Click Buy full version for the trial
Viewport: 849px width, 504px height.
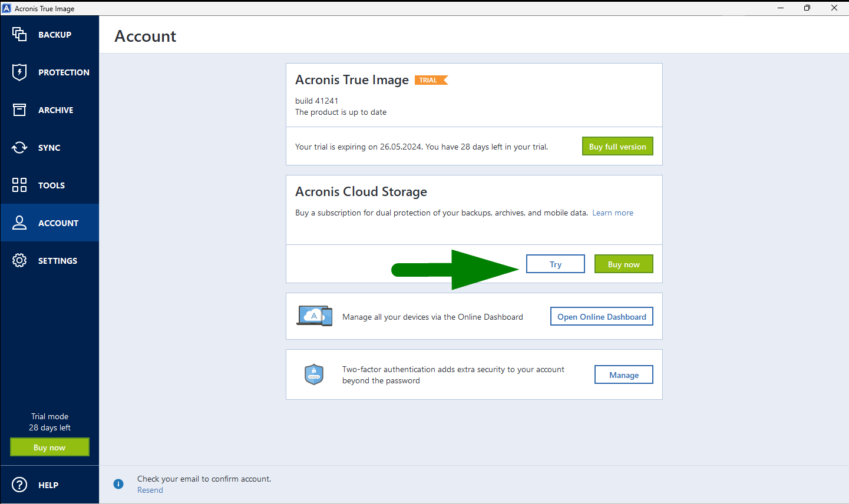point(617,146)
